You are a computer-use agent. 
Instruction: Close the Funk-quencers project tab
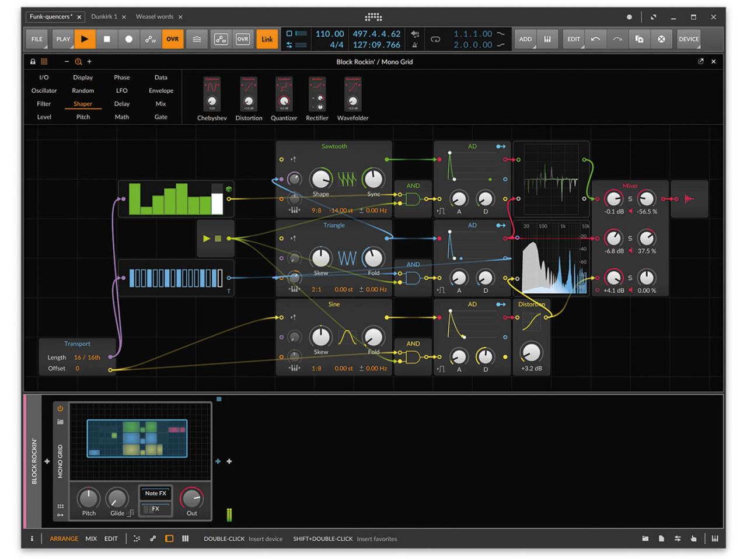click(79, 17)
